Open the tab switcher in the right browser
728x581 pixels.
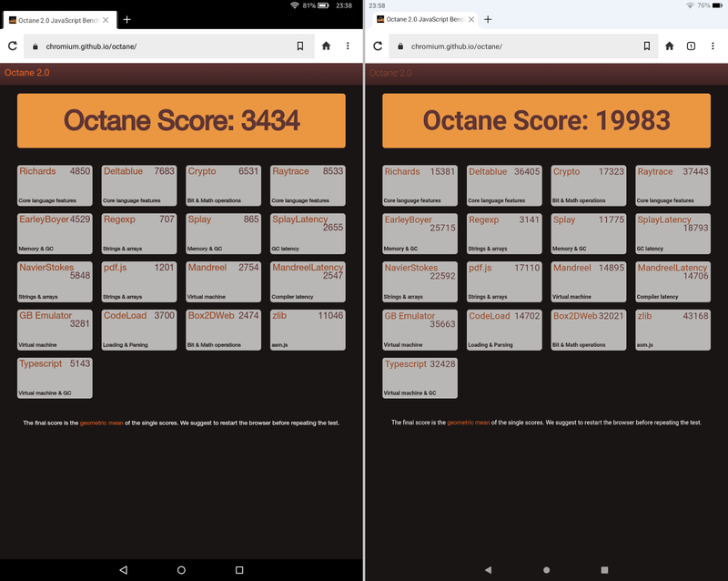click(x=692, y=46)
